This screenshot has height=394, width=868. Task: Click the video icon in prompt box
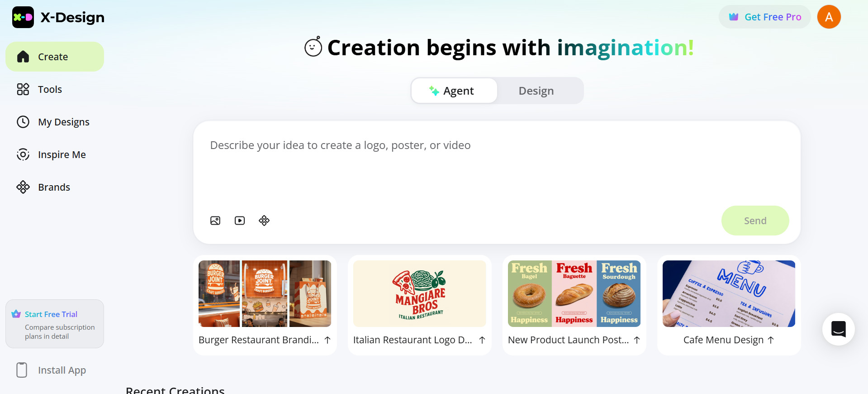point(240,221)
